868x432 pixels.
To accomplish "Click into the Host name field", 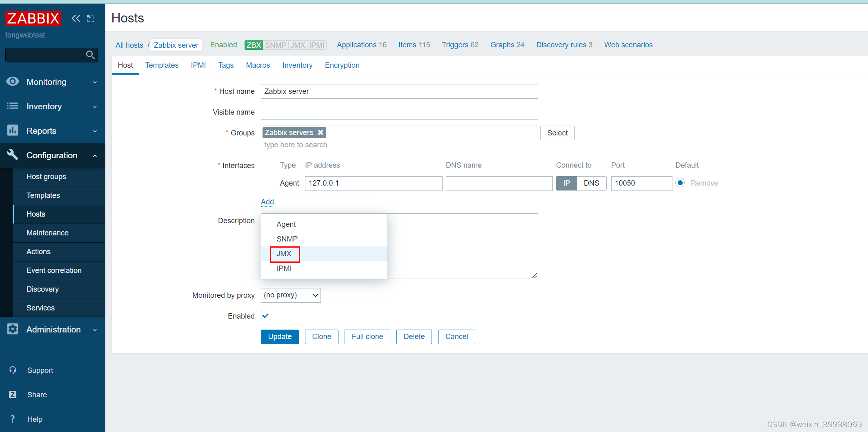I will pyautogui.click(x=399, y=91).
